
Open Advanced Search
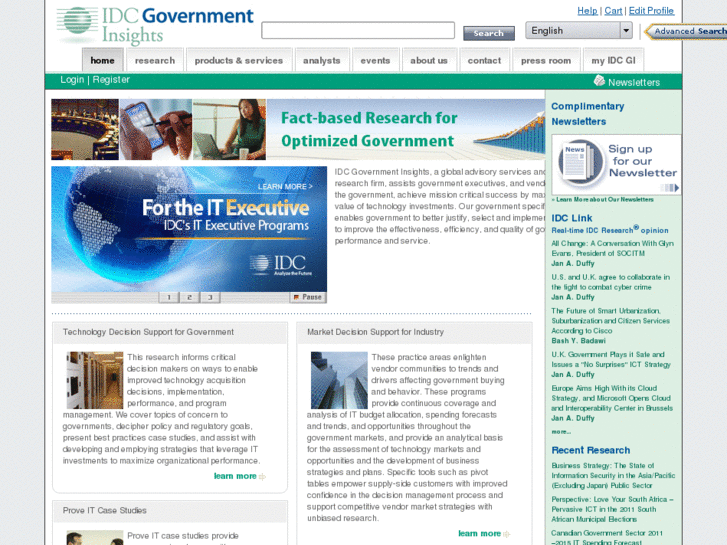click(x=687, y=31)
